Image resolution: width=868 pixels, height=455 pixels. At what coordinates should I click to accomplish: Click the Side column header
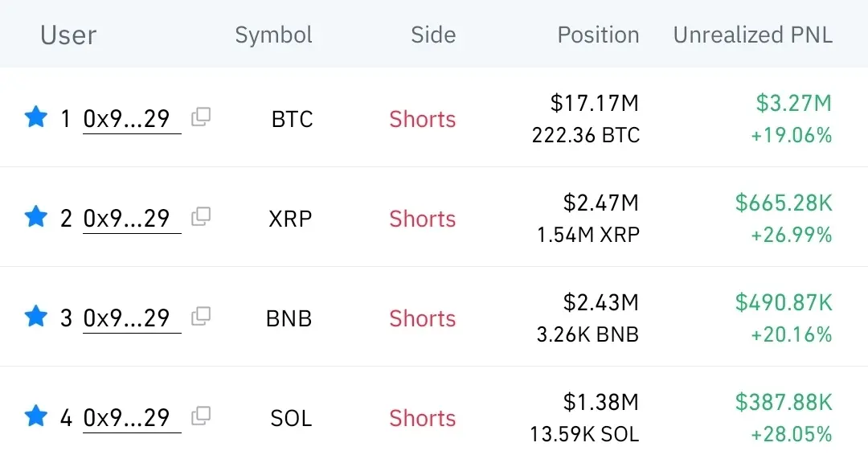[433, 35]
